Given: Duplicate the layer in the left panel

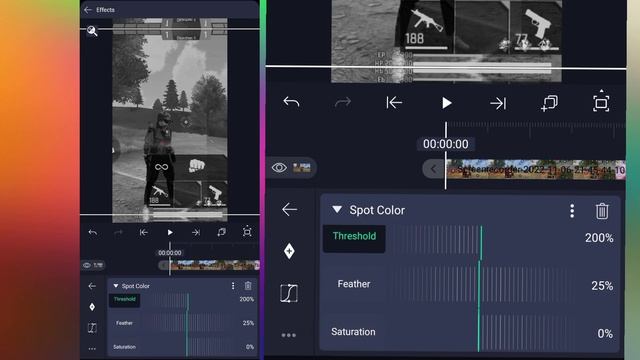Looking at the screenshot, I should (222, 232).
